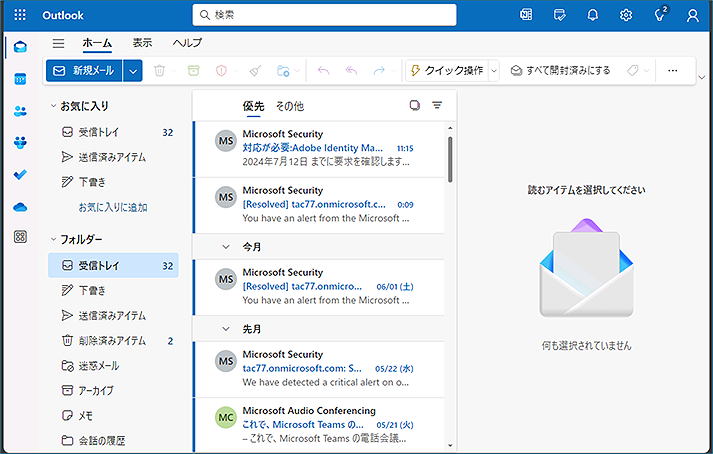Open the Move to dropdown arrow
Screen dimensions: 713x454
tap(297, 71)
